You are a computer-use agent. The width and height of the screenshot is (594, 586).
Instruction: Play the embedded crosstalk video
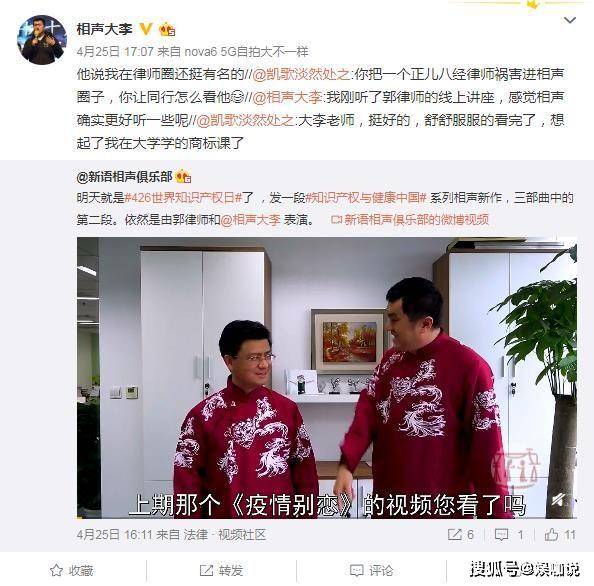[327, 378]
